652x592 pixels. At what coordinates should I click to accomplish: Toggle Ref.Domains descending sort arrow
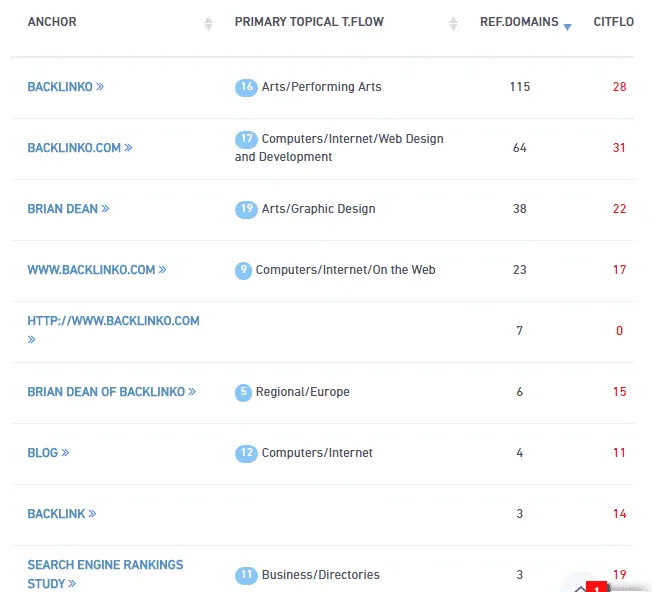coord(567,26)
